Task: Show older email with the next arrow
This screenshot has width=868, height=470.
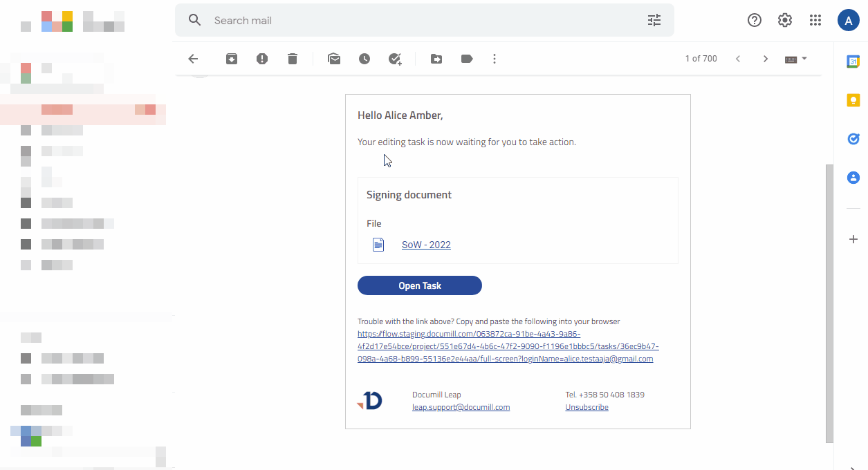Action: coord(766,59)
